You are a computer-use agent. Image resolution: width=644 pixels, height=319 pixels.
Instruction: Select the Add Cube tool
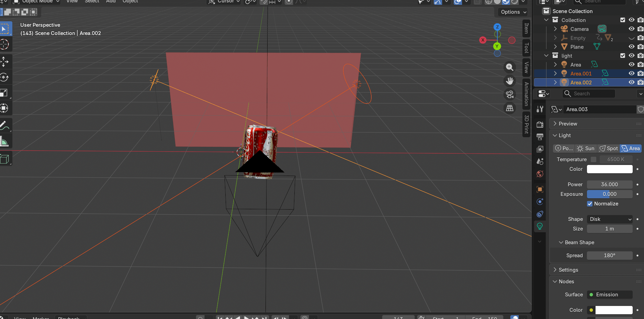click(4, 159)
